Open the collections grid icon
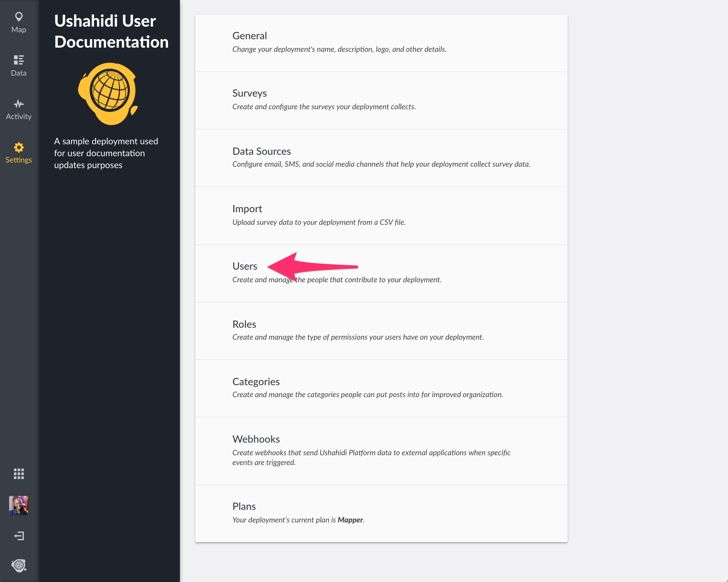 [19, 474]
